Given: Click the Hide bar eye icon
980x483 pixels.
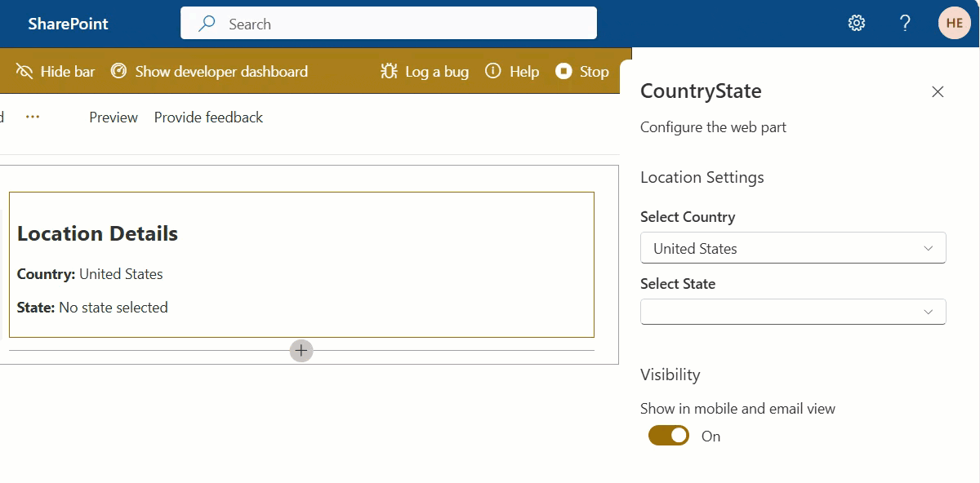Looking at the screenshot, I should pyautogui.click(x=24, y=72).
